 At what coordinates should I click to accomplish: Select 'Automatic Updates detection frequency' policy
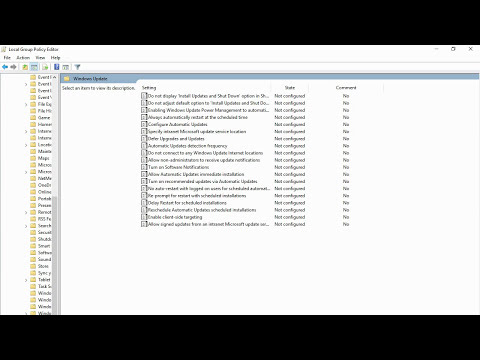click(x=188, y=146)
